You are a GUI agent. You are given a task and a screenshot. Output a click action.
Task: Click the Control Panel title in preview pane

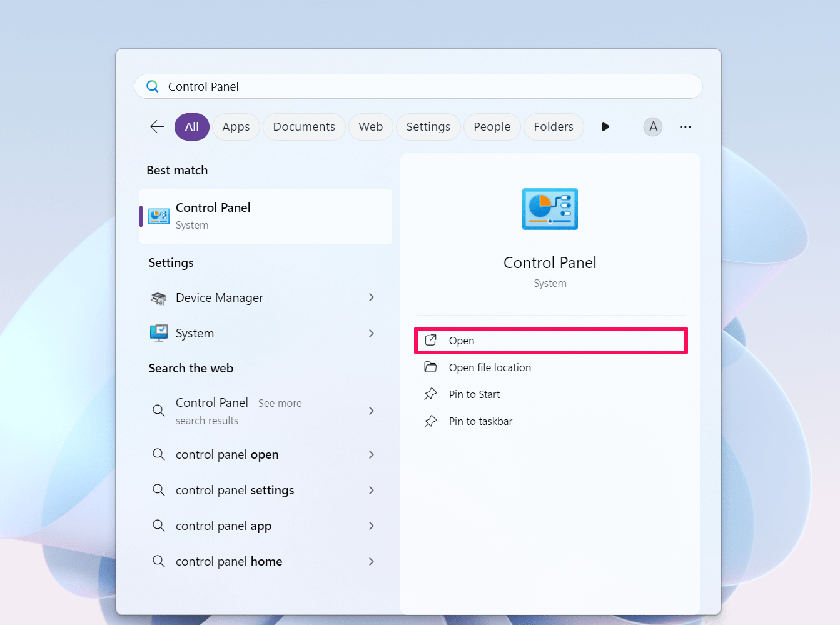point(550,262)
